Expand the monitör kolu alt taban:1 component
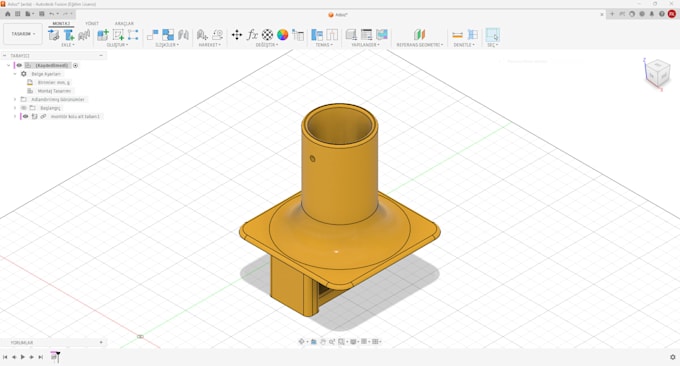The image size is (680, 366). [x=15, y=117]
